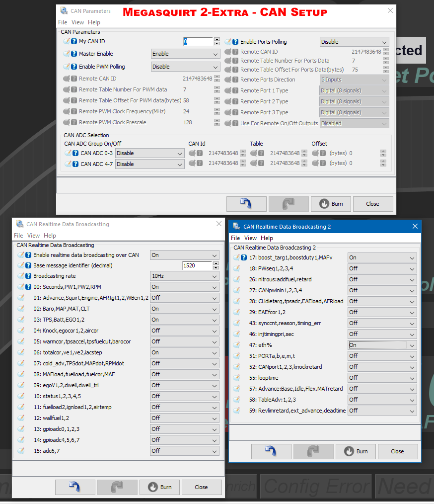Click Close in CAN Parameters window

click(373, 204)
